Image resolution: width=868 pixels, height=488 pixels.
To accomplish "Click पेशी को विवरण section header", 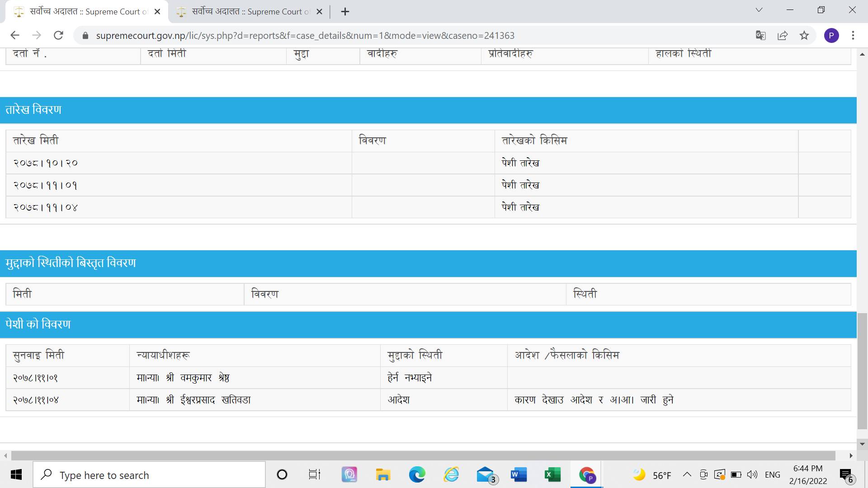I will tap(38, 324).
